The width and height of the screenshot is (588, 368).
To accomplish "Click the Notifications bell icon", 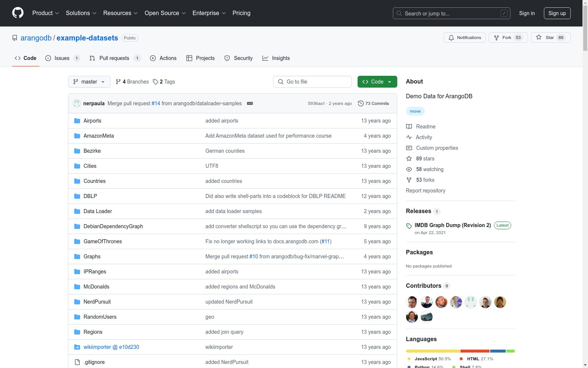I will coord(451,38).
